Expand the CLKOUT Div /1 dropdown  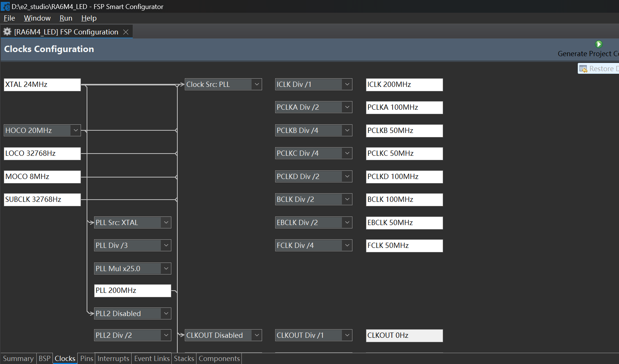[347, 335]
